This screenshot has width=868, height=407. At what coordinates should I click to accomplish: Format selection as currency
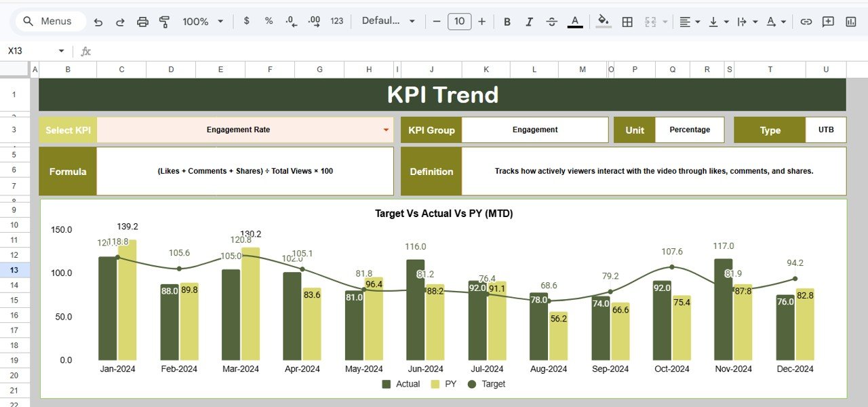246,21
